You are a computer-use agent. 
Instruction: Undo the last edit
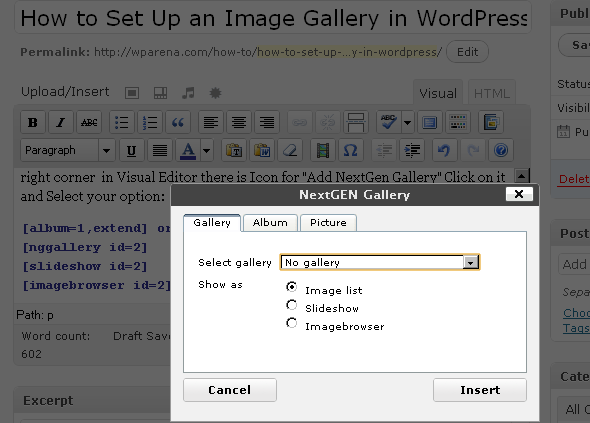444,150
